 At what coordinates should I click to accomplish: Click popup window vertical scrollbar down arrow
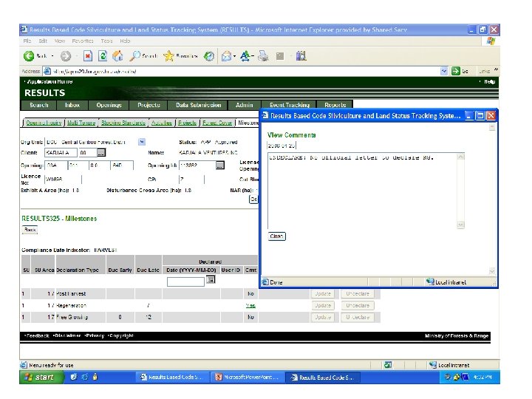(492, 270)
